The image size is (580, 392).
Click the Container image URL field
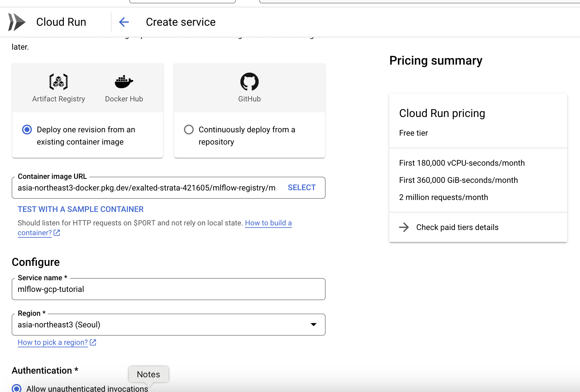(x=147, y=188)
